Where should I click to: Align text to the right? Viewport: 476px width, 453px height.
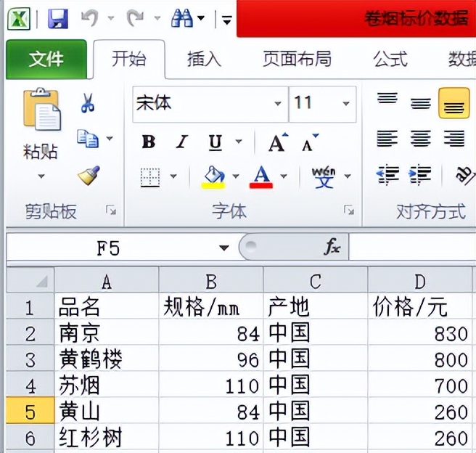coord(454,139)
